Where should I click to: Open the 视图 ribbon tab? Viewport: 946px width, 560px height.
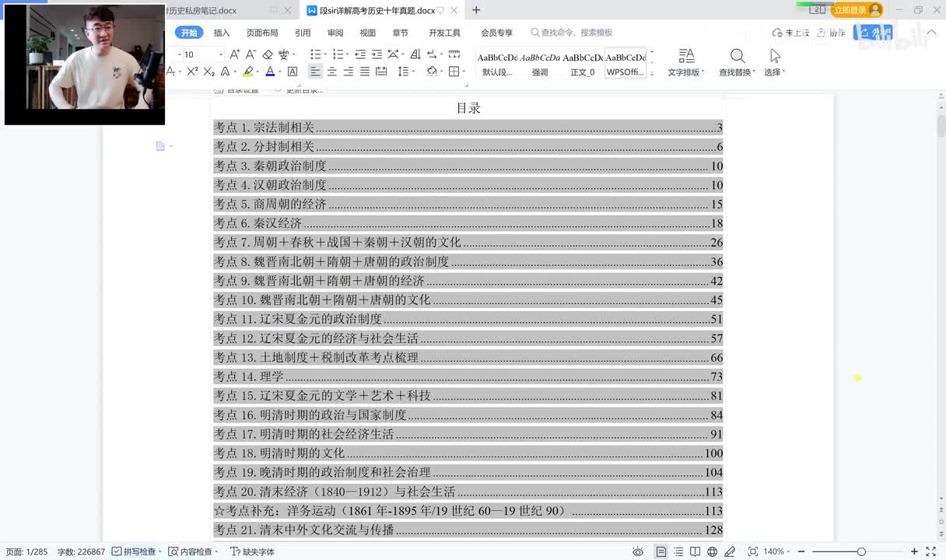[x=368, y=33]
